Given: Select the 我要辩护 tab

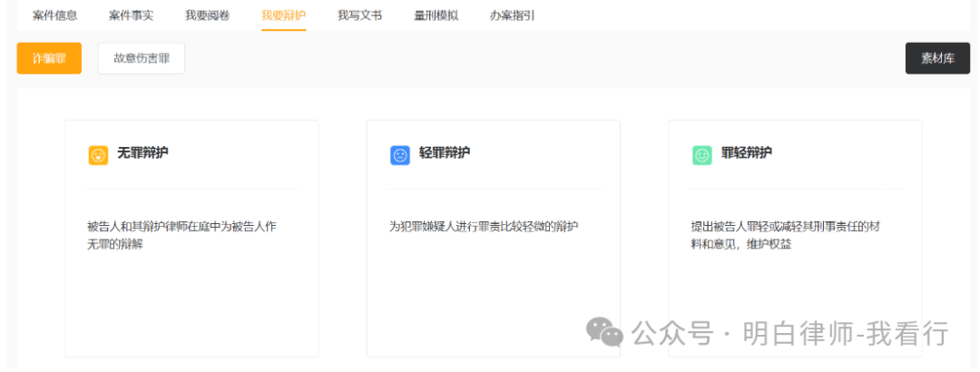Looking at the screenshot, I should pos(284,15).
